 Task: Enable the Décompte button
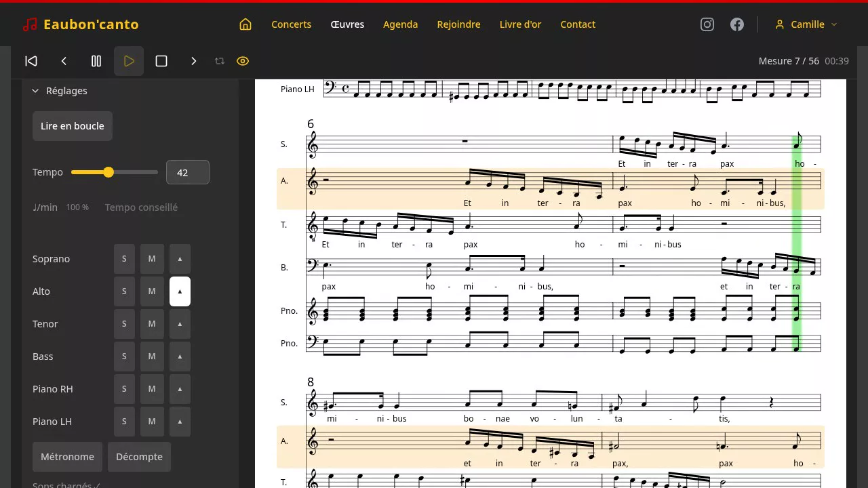[139, 457]
